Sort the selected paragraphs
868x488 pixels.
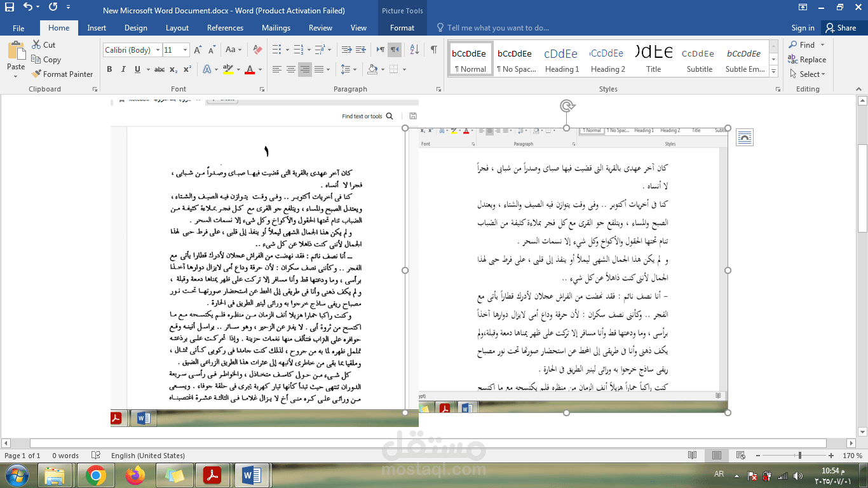(x=414, y=50)
